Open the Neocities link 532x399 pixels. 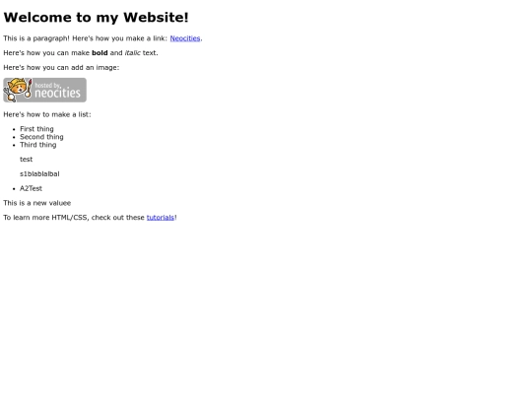(185, 38)
